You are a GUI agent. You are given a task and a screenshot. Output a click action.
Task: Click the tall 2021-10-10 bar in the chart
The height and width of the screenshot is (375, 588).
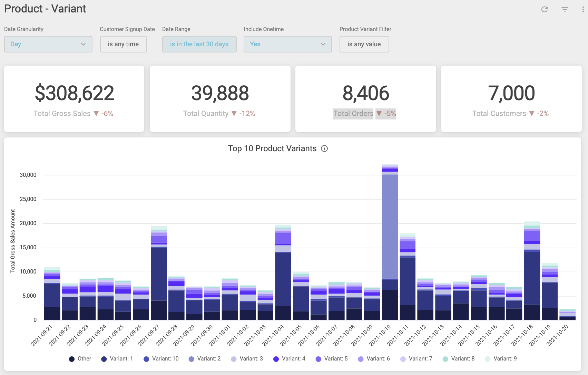pos(390,242)
